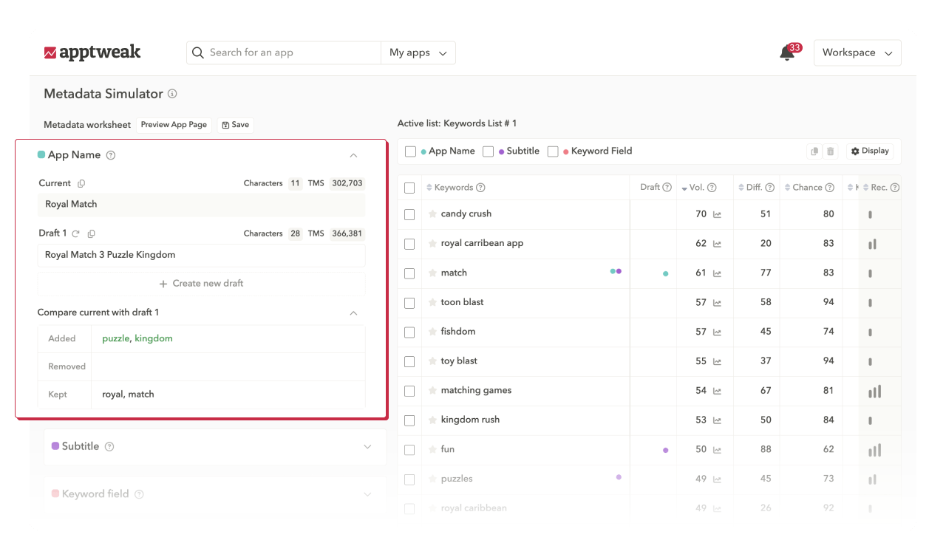Click the copy icon next to Current
This screenshot has height=560, width=946.
81,183
